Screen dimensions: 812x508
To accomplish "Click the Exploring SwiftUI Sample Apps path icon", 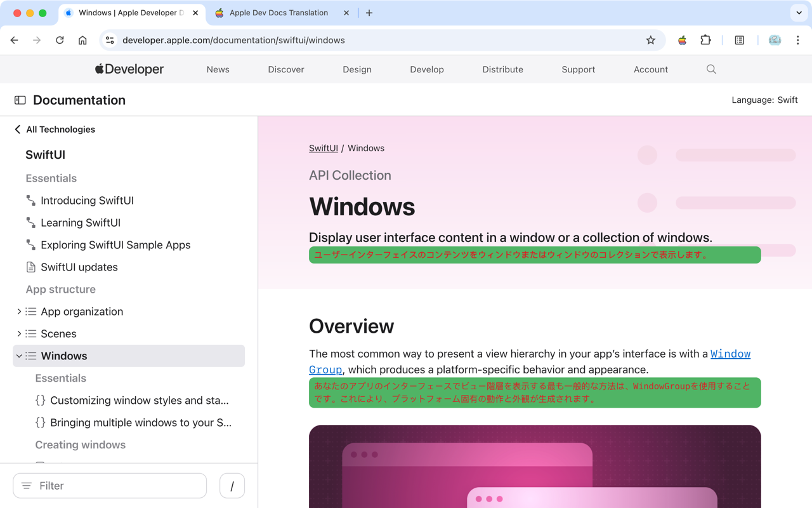I will 31,245.
